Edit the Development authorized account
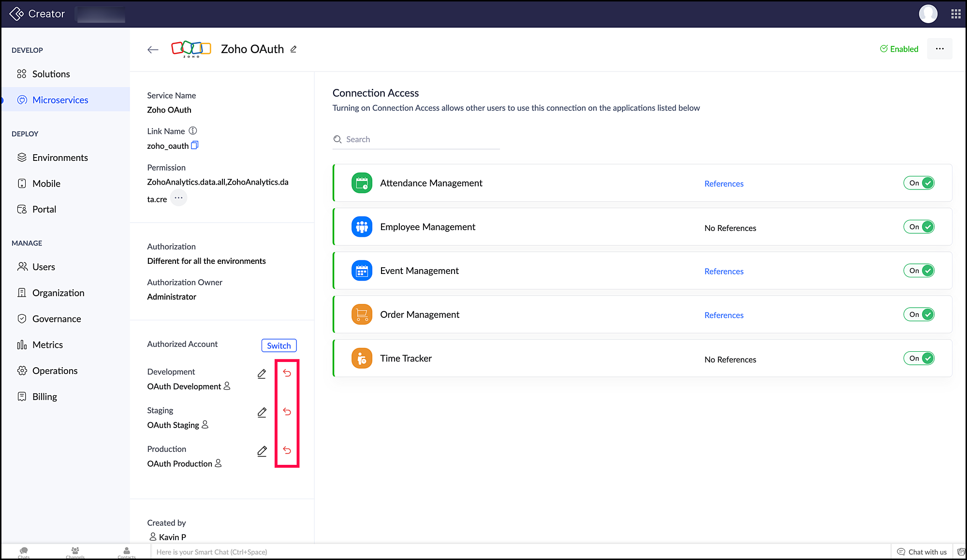This screenshot has width=967, height=560. [262, 373]
